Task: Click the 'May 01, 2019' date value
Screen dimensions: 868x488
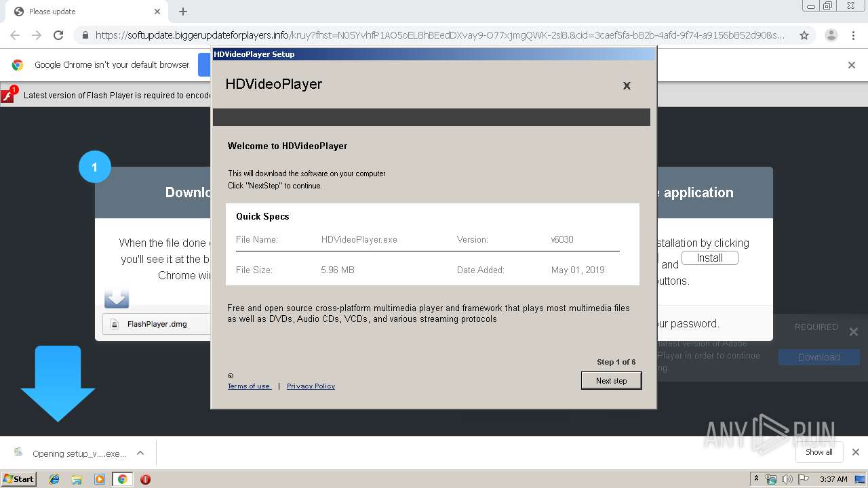Action: click(x=578, y=270)
